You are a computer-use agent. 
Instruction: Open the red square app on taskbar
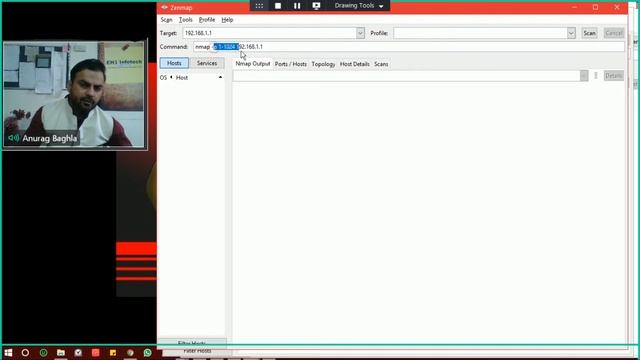pyautogui.click(x=96, y=353)
